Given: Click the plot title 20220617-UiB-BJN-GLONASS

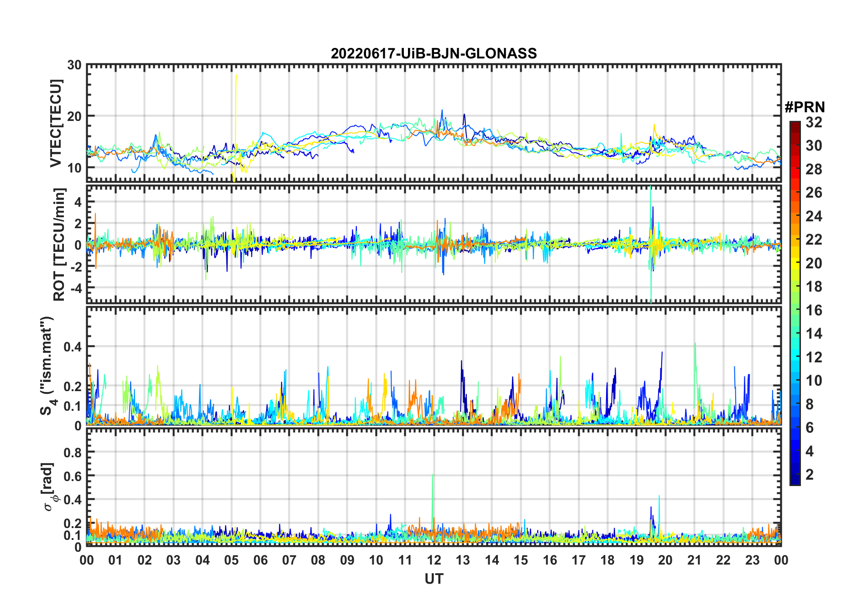Looking at the screenshot, I should coord(434,54).
